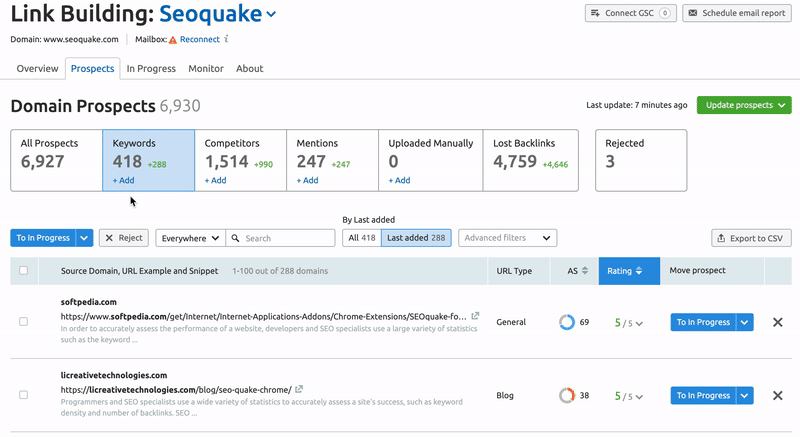Click + Add under Uploaded Manually
This screenshot has width=800, height=437.
coord(399,180)
